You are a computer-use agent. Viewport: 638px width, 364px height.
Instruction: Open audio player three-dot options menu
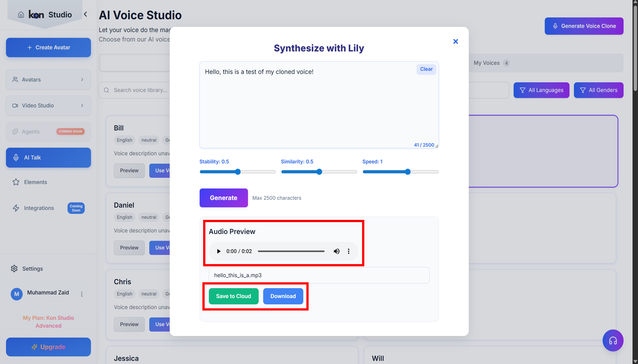348,251
